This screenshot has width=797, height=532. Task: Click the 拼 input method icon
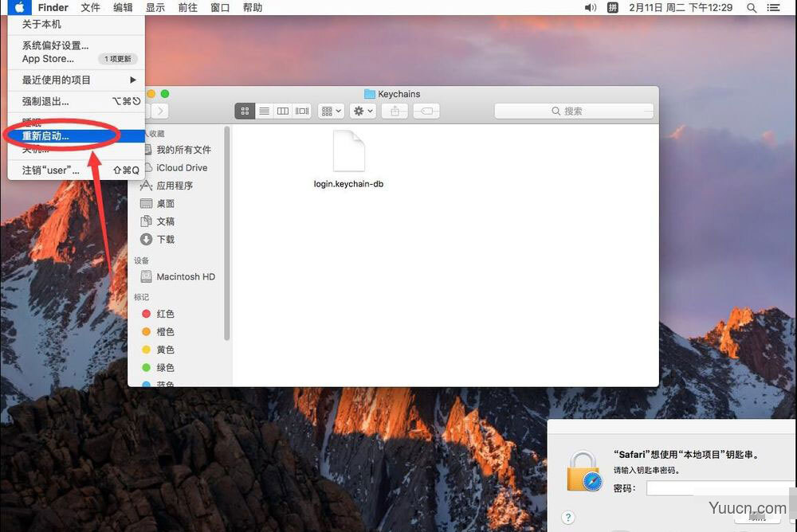pyautogui.click(x=613, y=7)
